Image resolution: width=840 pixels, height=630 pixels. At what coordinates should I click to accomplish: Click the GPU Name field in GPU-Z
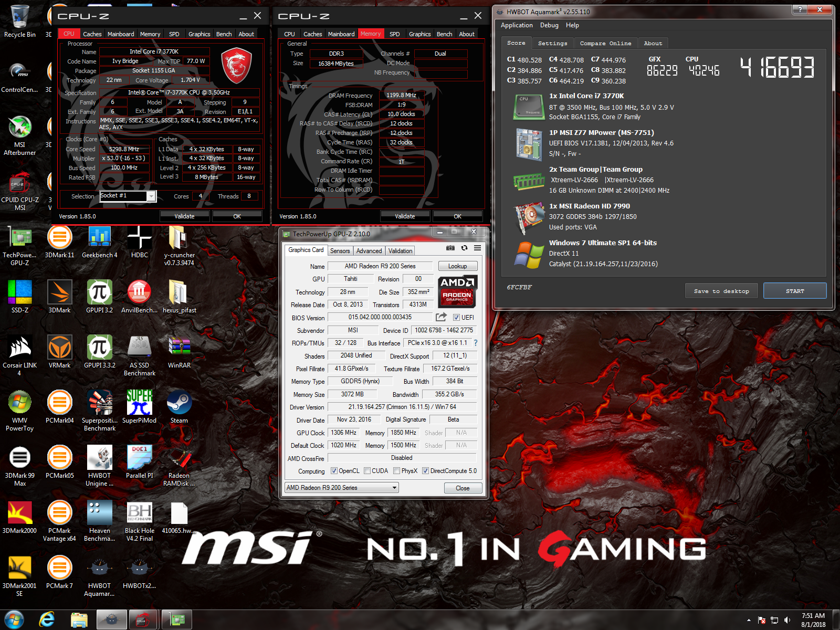point(380,266)
